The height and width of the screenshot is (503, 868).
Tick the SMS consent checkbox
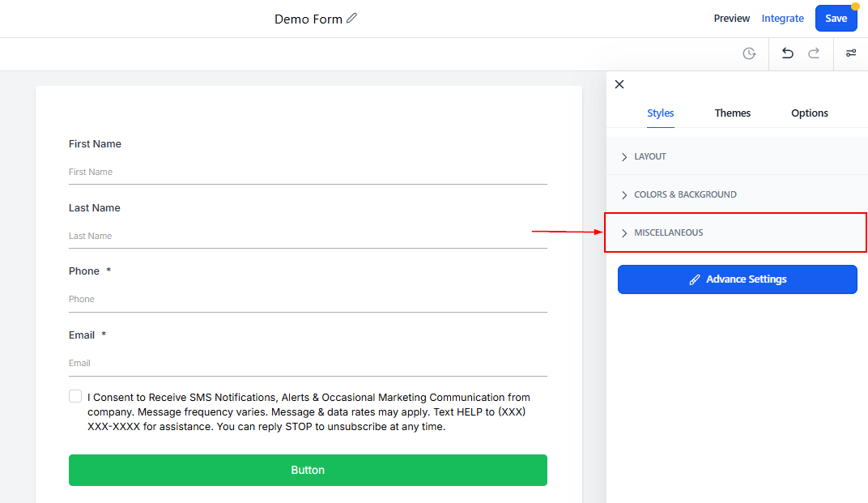[75, 397]
